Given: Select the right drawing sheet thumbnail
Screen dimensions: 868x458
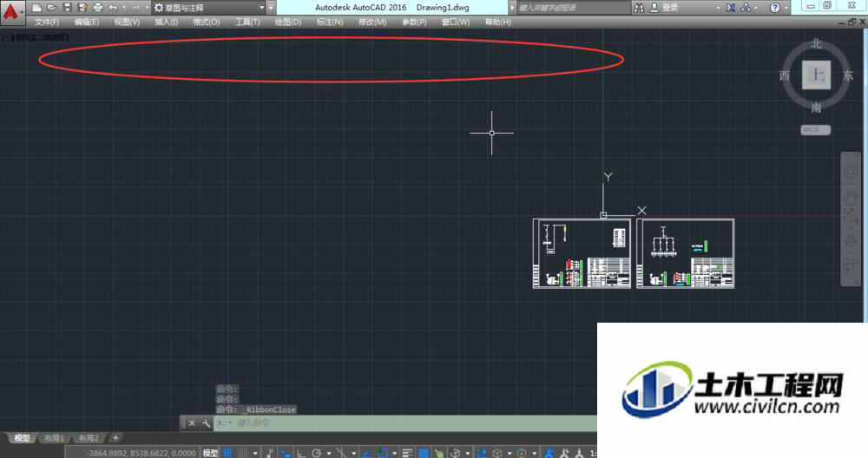Looking at the screenshot, I should point(686,253).
